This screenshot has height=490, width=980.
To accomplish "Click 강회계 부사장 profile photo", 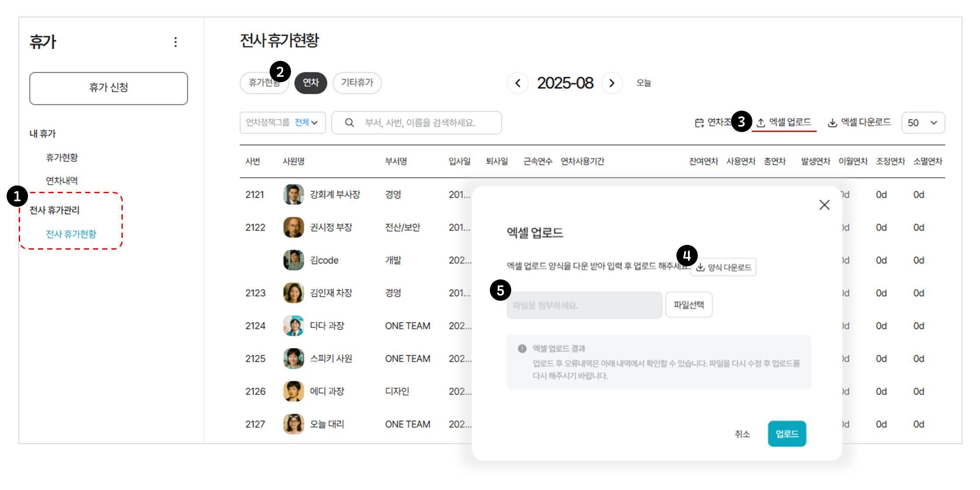I will pos(293,195).
